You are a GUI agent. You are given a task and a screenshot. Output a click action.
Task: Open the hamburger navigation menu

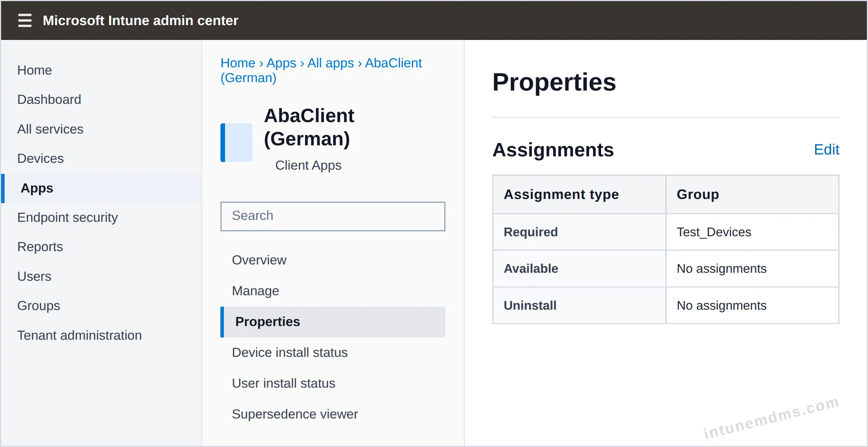pyautogui.click(x=25, y=21)
